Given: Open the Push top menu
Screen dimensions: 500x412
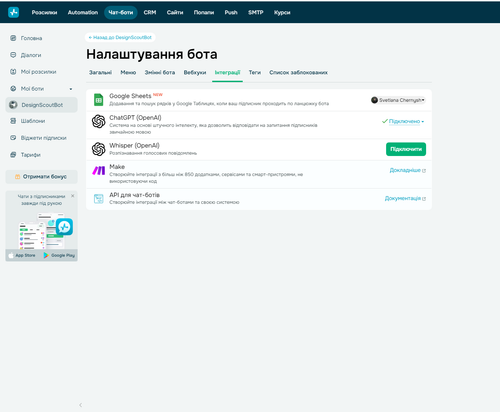Looking at the screenshot, I should coord(231,12).
